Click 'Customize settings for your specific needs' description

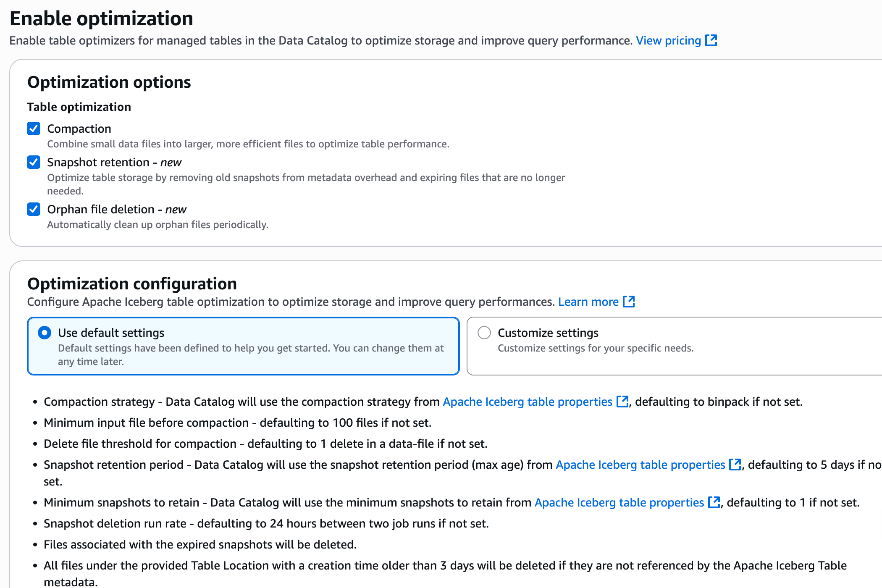(x=596, y=348)
